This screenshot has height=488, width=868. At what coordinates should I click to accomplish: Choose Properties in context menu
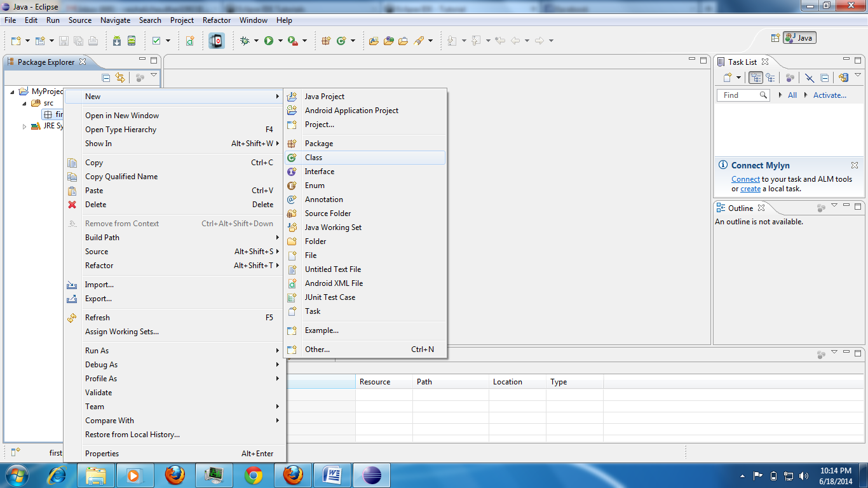tap(175, 454)
